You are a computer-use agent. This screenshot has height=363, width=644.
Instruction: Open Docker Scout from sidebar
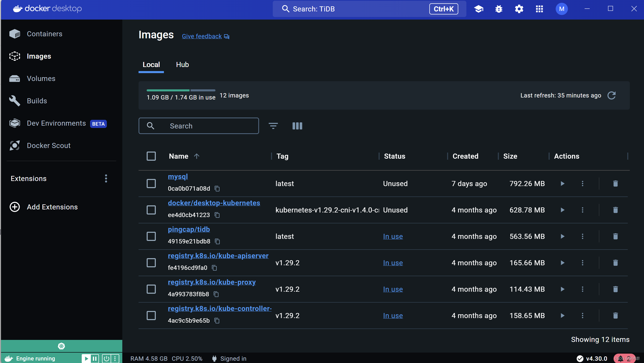(48, 145)
